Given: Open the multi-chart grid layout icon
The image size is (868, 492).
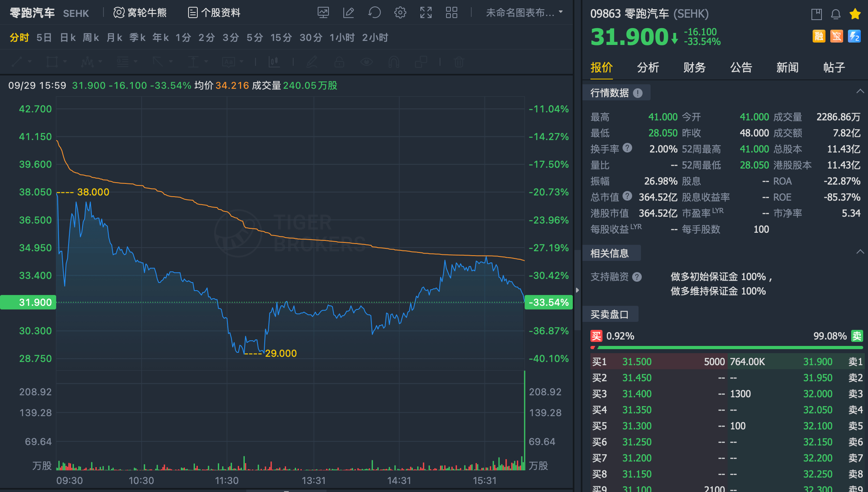Looking at the screenshot, I should tap(451, 12).
